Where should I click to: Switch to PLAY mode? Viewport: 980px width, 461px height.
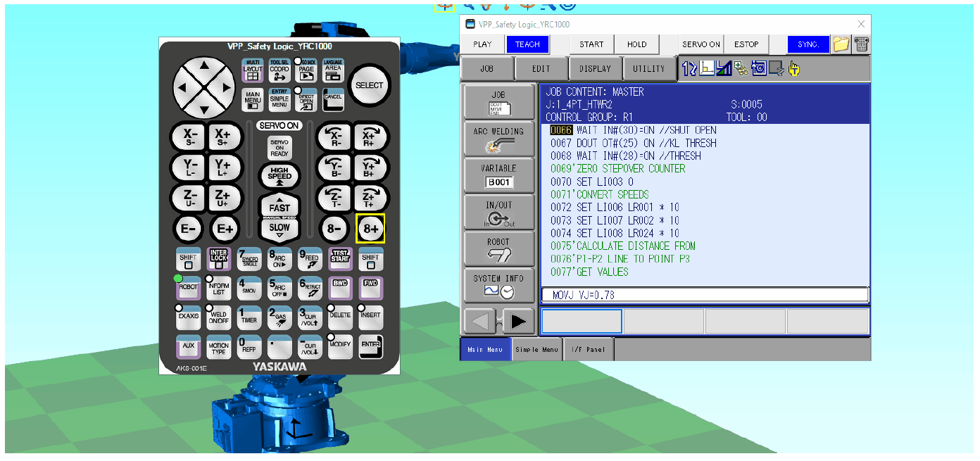(483, 44)
